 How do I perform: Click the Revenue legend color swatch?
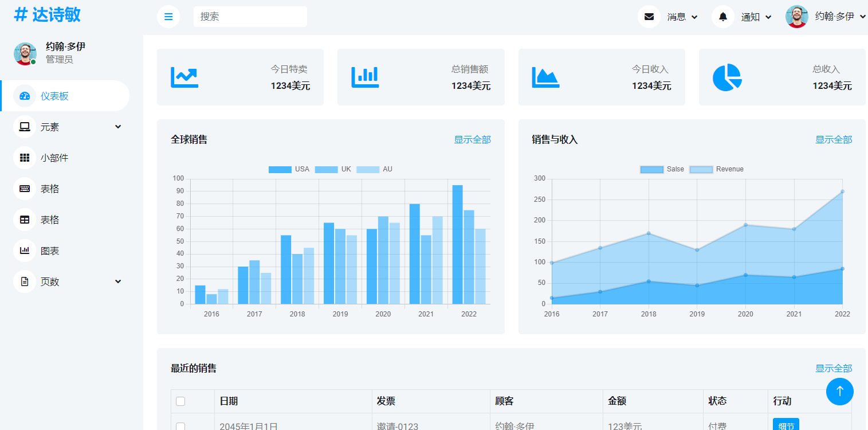(x=701, y=169)
